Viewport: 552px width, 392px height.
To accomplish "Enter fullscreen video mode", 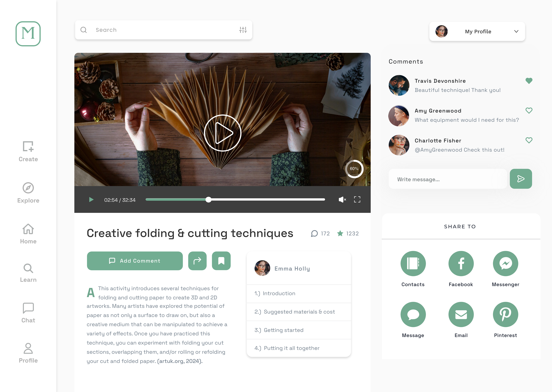I will [357, 199].
